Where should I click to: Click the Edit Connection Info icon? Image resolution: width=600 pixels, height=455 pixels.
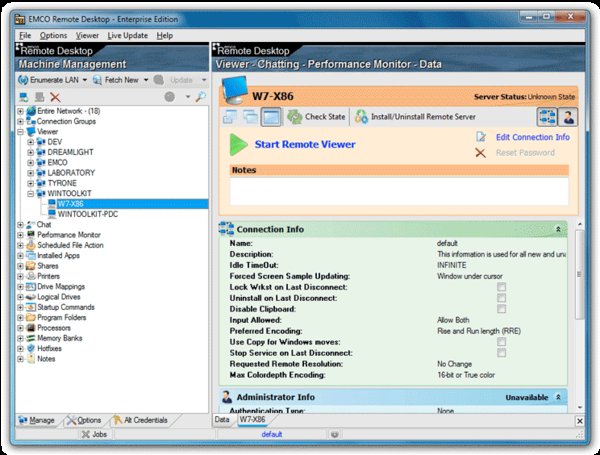tap(482, 137)
